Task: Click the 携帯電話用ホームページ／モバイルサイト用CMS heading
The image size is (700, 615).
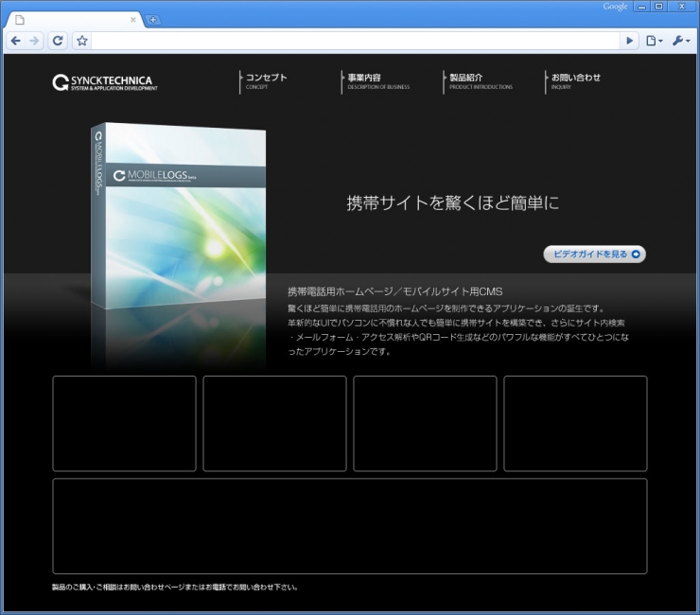Action: pyautogui.click(x=395, y=291)
